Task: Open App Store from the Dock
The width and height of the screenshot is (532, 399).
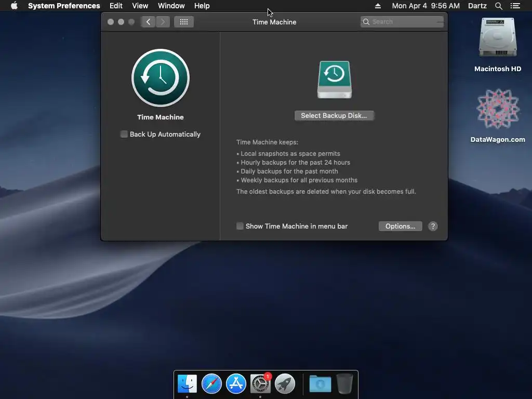Action: [236, 384]
